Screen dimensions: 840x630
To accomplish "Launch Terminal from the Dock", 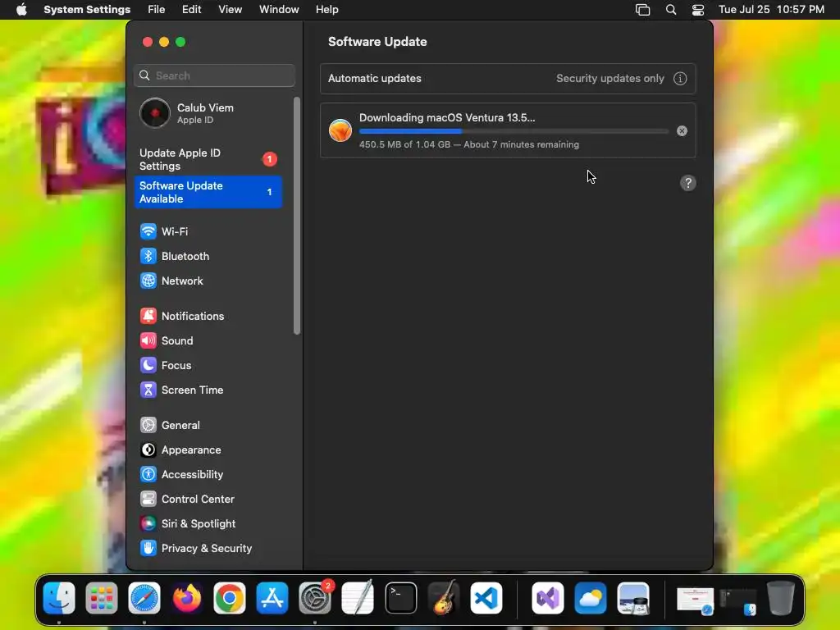I will (x=400, y=598).
